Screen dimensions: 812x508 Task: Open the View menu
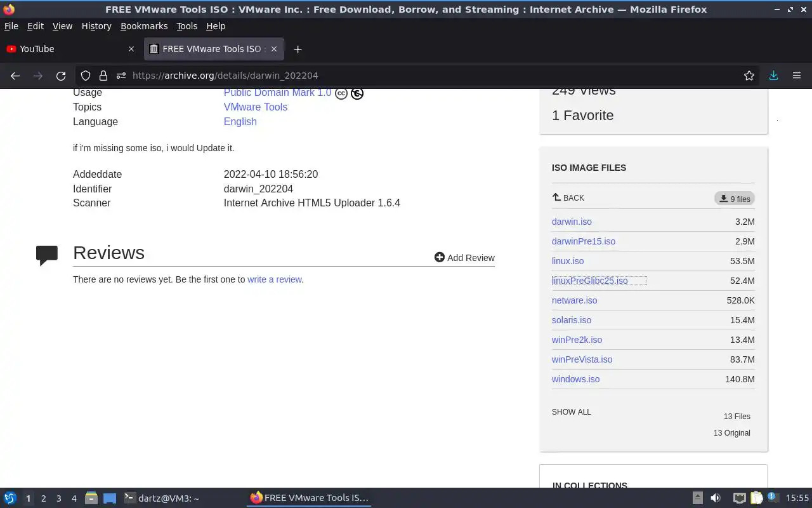(x=62, y=26)
